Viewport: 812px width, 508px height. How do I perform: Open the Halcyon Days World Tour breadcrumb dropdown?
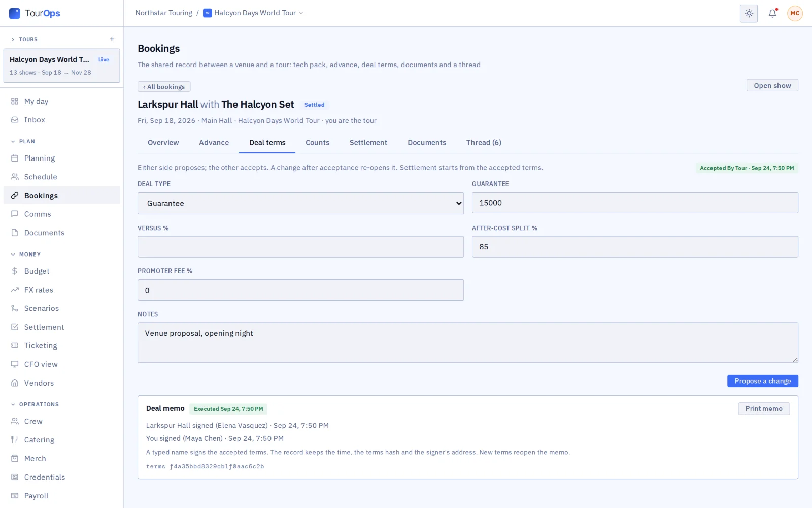(253, 13)
